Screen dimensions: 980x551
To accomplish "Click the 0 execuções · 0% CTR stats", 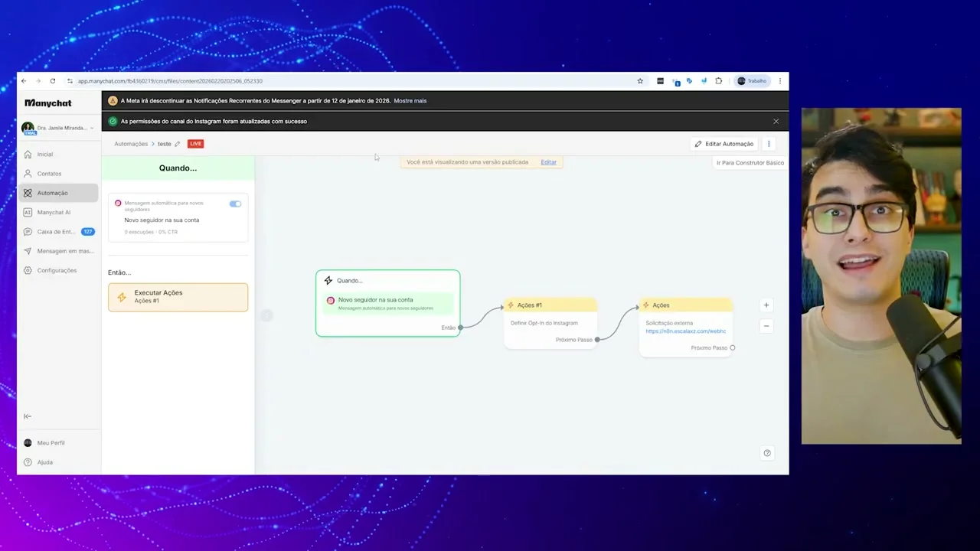I will 151,232.
